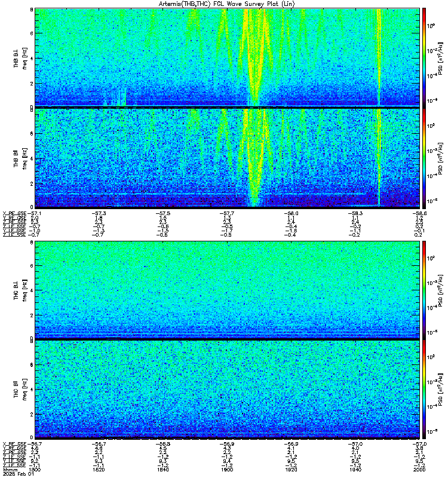The image size is (448, 478).
Task: Select the THC B⊥ spectrogram panel
Action: click(227, 290)
